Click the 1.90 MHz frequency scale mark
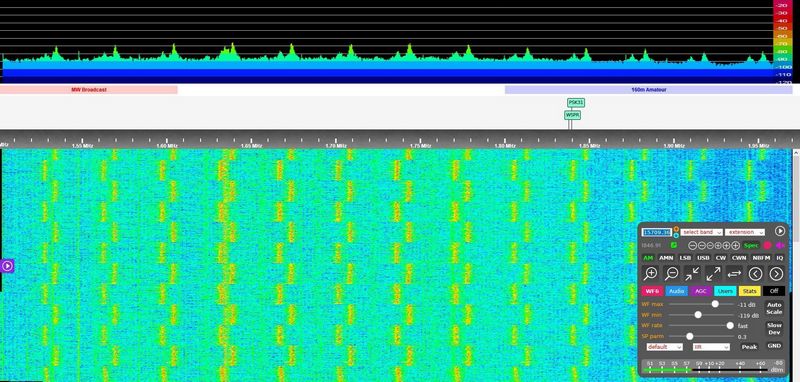 tap(673, 146)
